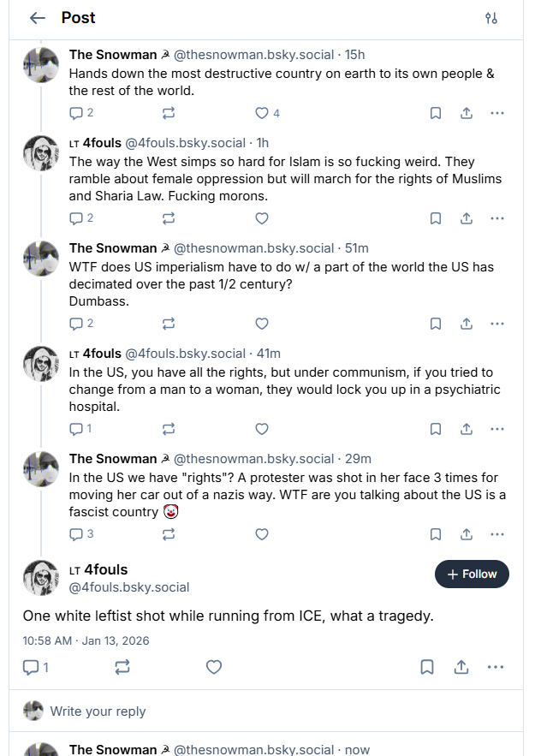Open more options on The Snowman's 51m post
Image resolution: width=535 pixels, height=756 pixels.
click(497, 324)
